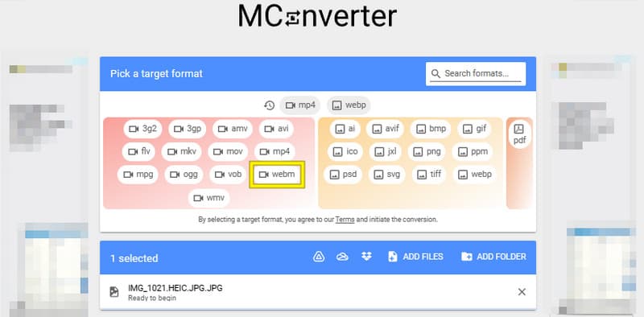
Task: Click the IMG_1021.HEIC.JPG.JPG file name
Action: point(175,288)
